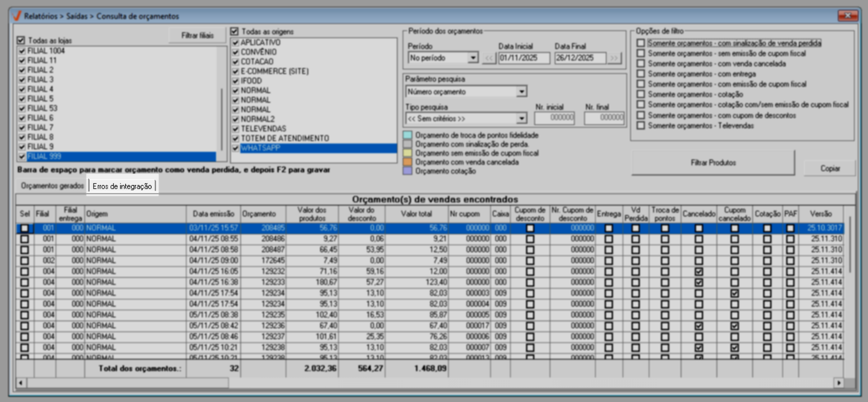868x402 pixels.
Task: Click the next period arrow button
Action: click(x=614, y=58)
